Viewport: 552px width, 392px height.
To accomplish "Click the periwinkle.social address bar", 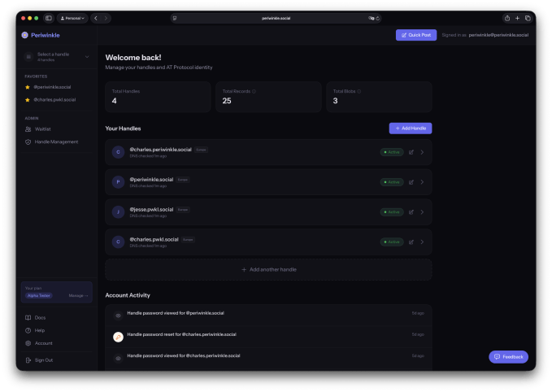I will 276,18.
